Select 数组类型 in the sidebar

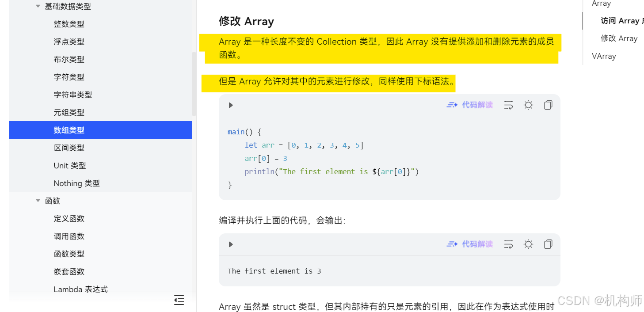click(x=69, y=130)
